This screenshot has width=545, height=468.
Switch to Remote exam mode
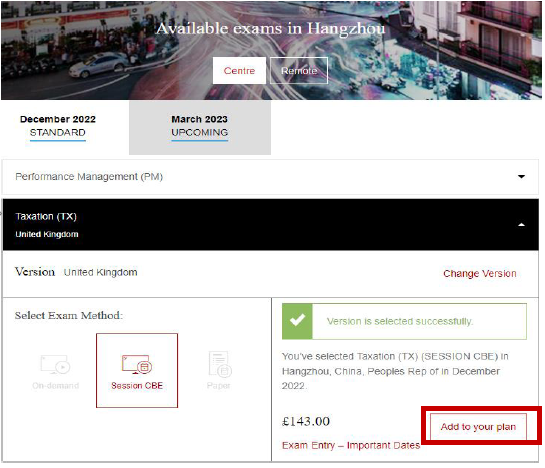(299, 71)
